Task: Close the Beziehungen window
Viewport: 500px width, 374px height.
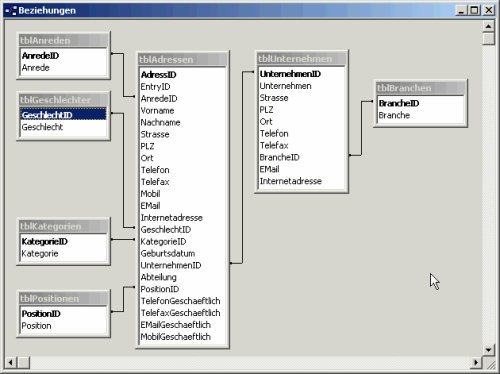Action: pos(488,10)
